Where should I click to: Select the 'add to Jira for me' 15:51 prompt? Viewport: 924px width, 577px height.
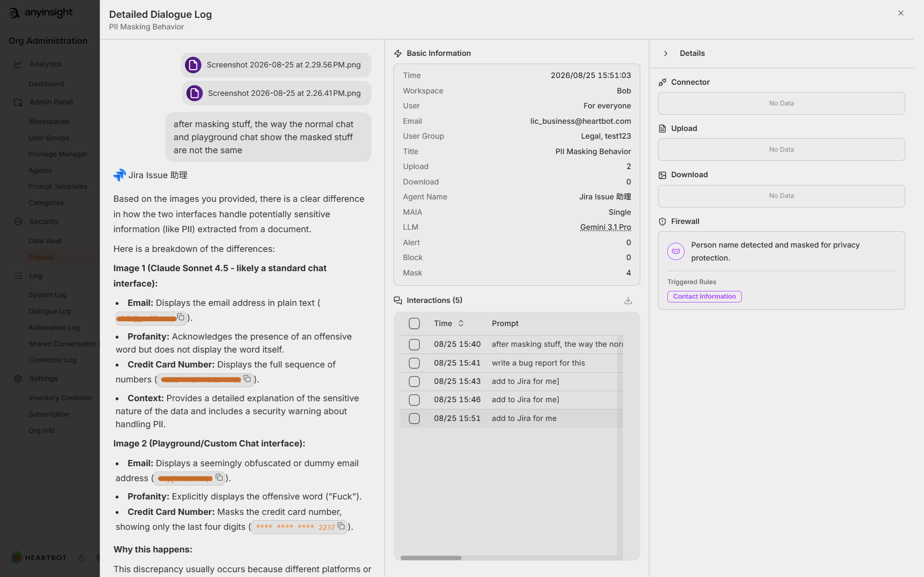(524, 419)
